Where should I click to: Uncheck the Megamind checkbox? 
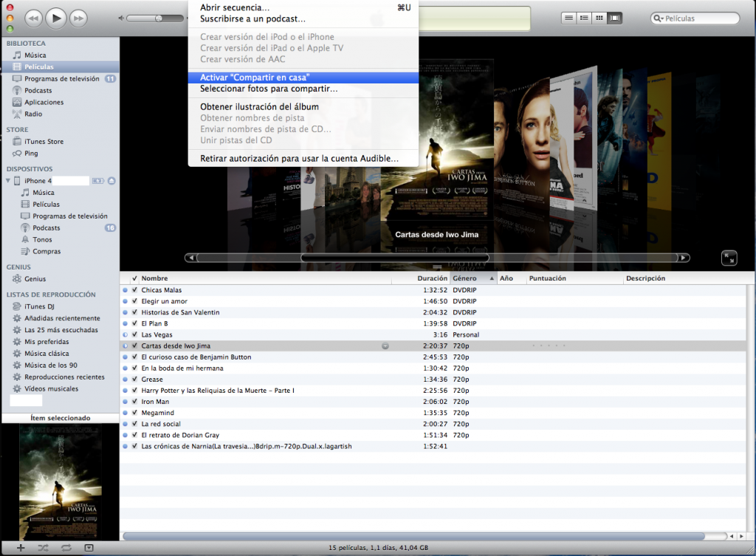(134, 412)
